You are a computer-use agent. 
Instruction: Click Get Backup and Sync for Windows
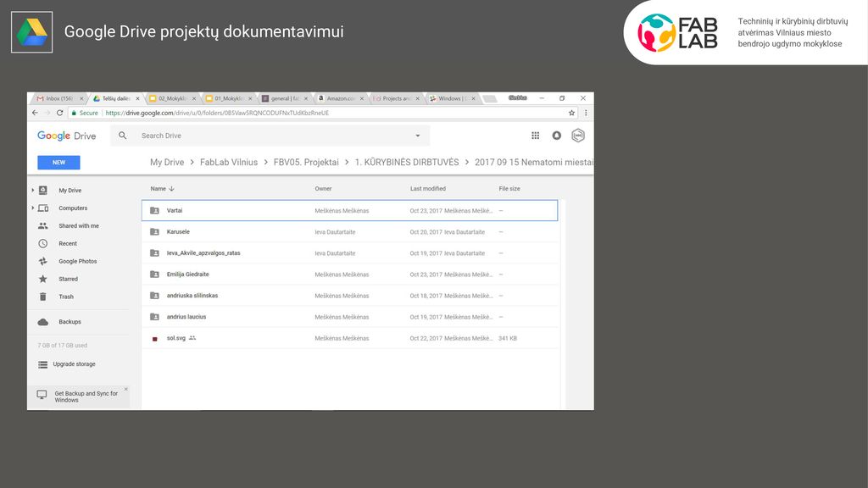(86, 396)
